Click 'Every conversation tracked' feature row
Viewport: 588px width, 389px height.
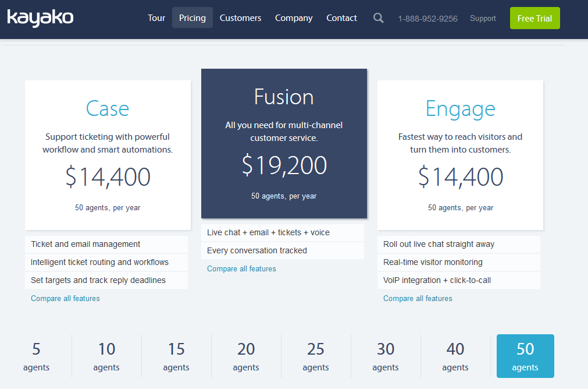coord(283,251)
